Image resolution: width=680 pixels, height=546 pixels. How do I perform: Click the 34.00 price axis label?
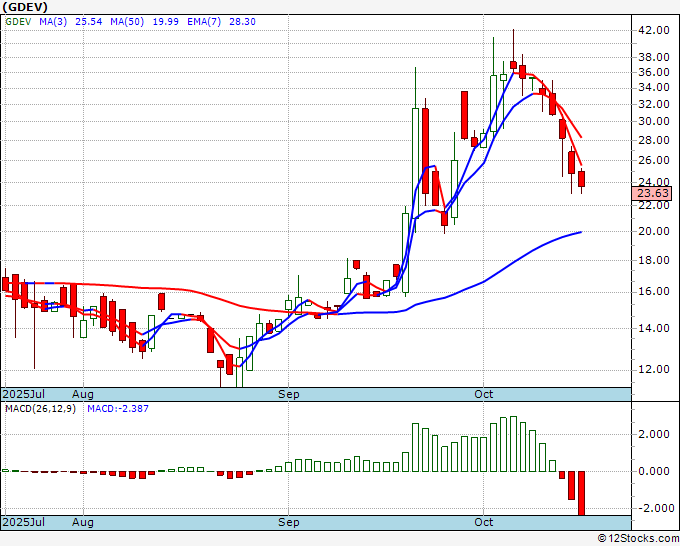pos(653,88)
